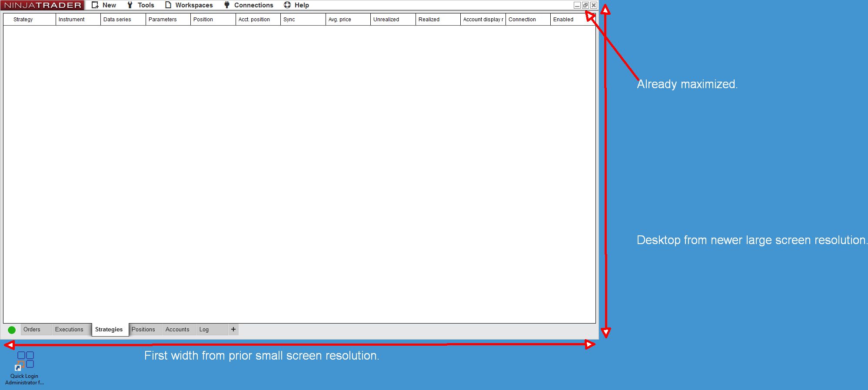Viewport: 868px width, 390px height.
Task: Click the Sync column header
Action: (303, 20)
